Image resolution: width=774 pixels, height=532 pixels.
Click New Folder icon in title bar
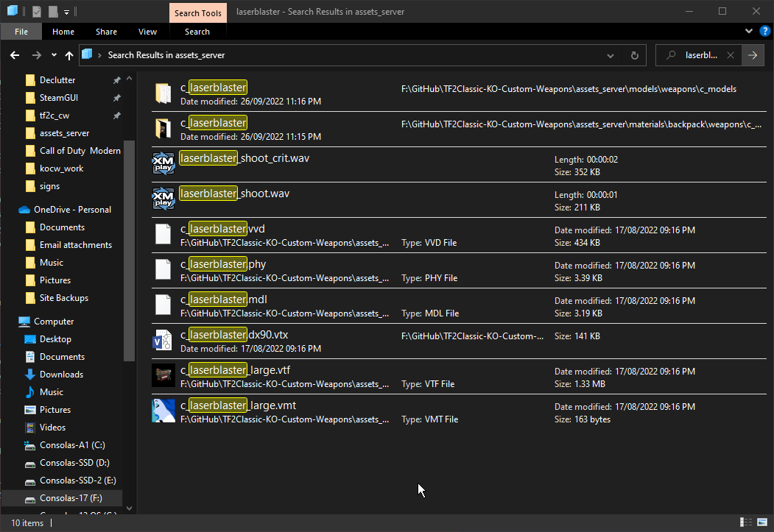[53, 11]
